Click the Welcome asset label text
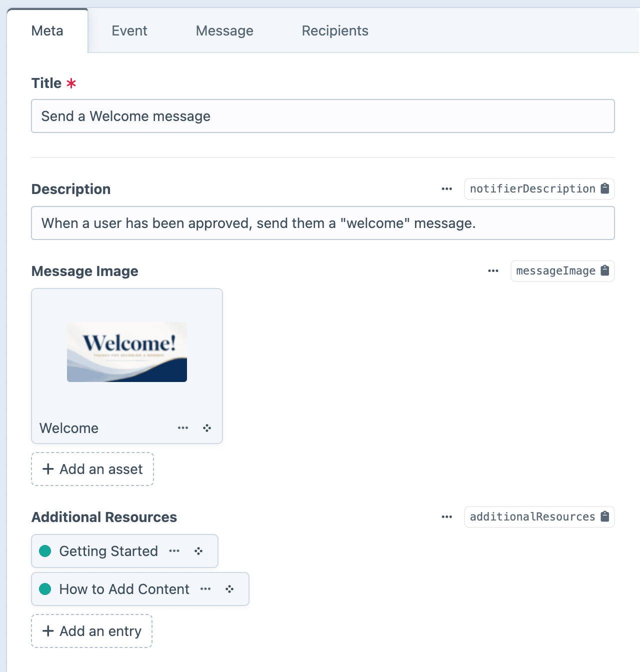Viewport: 640px width, 672px height. 69,428
